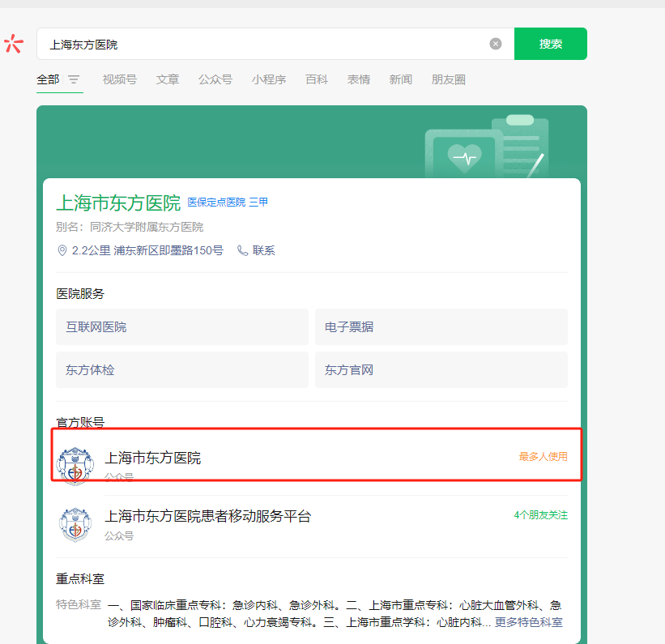Click the phone icon beside 联系
This screenshot has height=644, width=665.
point(242,250)
